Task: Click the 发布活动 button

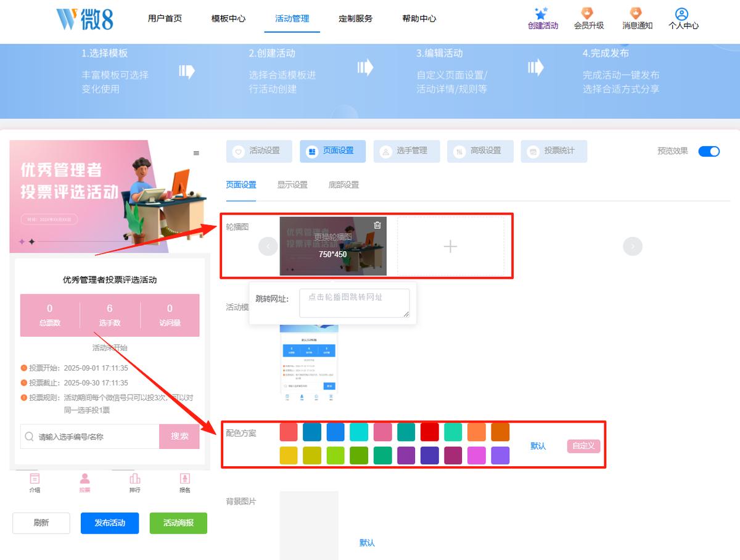Action: (x=110, y=523)
